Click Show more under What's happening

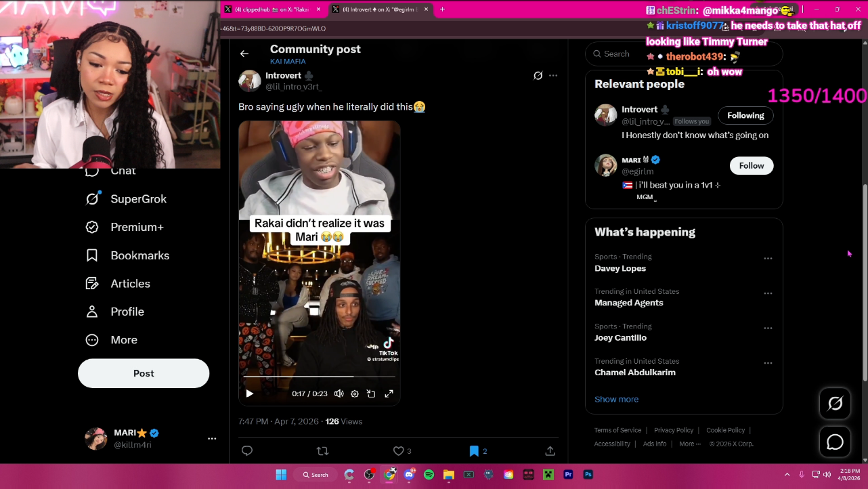[616, 400]
